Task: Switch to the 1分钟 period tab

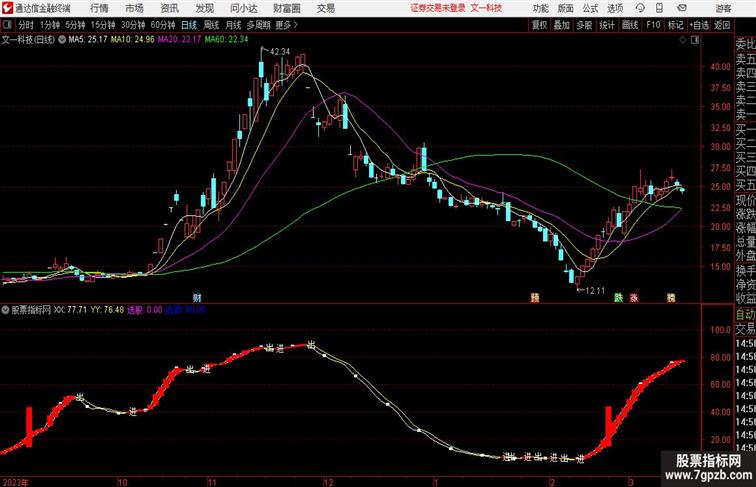Action: point(50,25)
